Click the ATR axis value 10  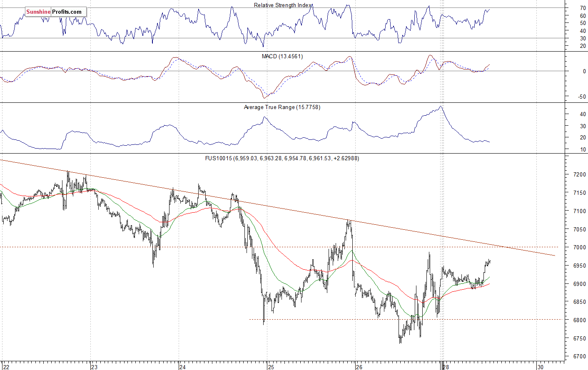click(583, 149)
